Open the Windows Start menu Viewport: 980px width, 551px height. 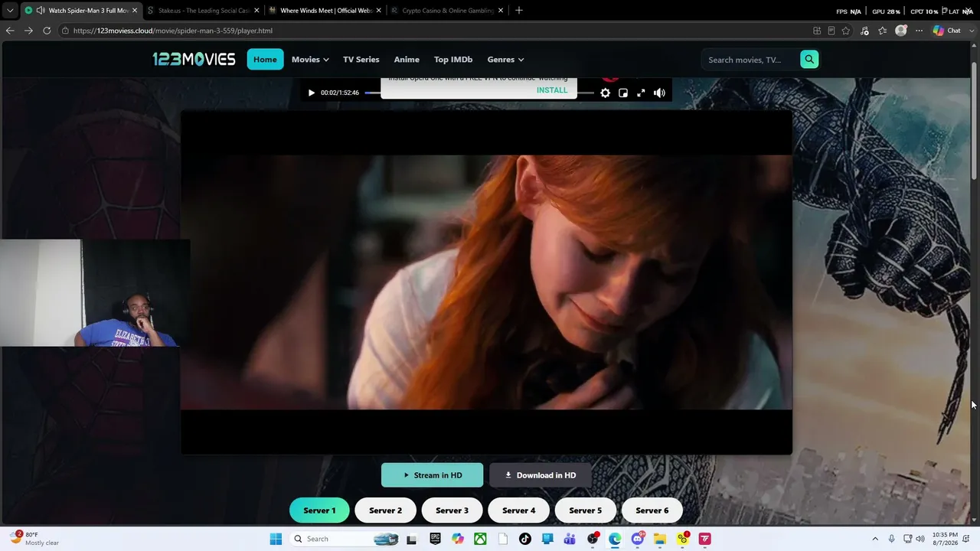[276, 539]
